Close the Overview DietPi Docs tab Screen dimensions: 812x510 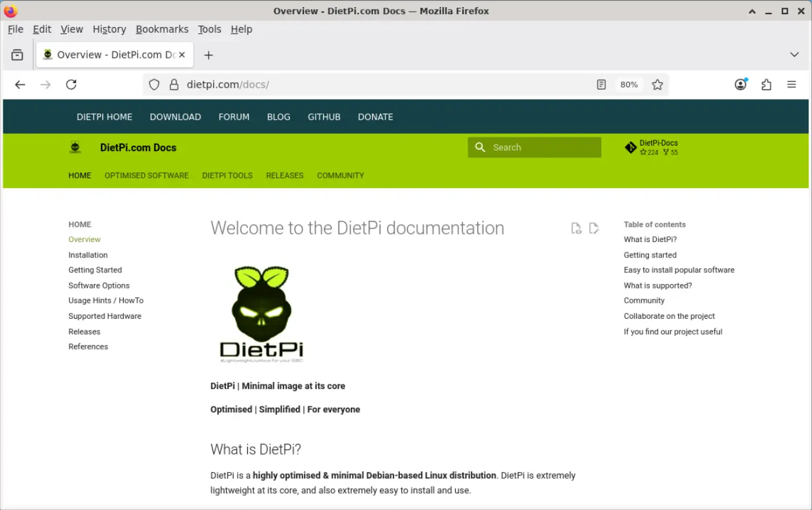tap(182, 55)
